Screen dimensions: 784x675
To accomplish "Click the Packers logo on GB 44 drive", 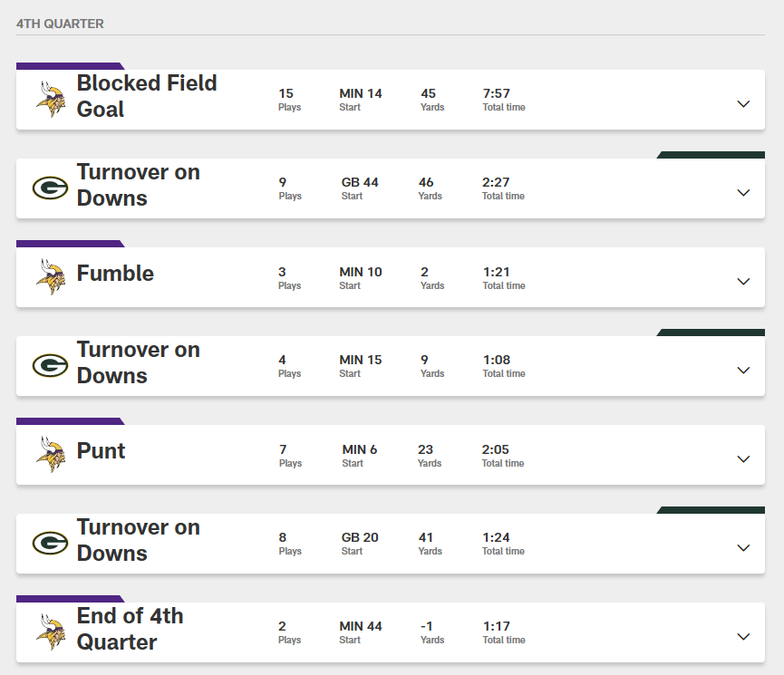I will 50,188.
